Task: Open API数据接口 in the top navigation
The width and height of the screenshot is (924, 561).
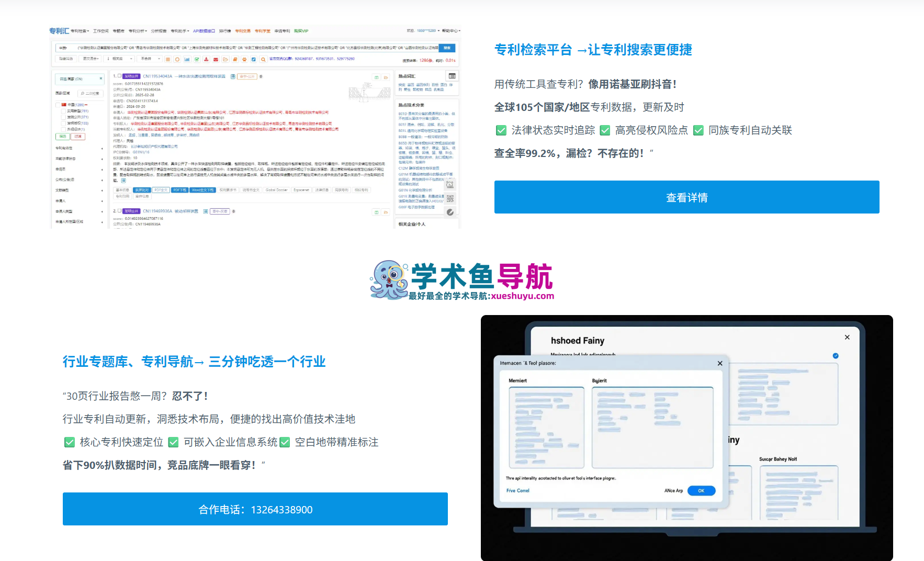Action: pos(204,31)
